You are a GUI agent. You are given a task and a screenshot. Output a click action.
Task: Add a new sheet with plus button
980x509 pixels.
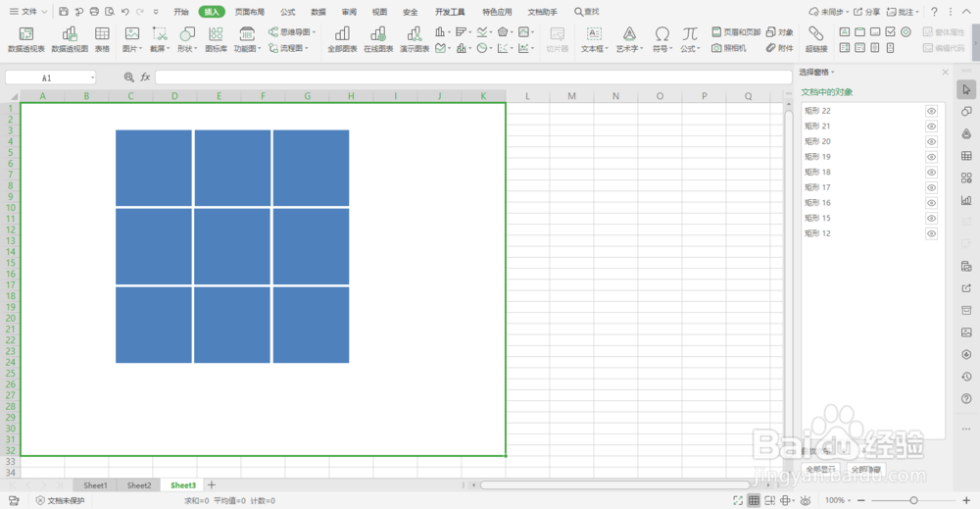pyautogui.click(x=212, y=484)
